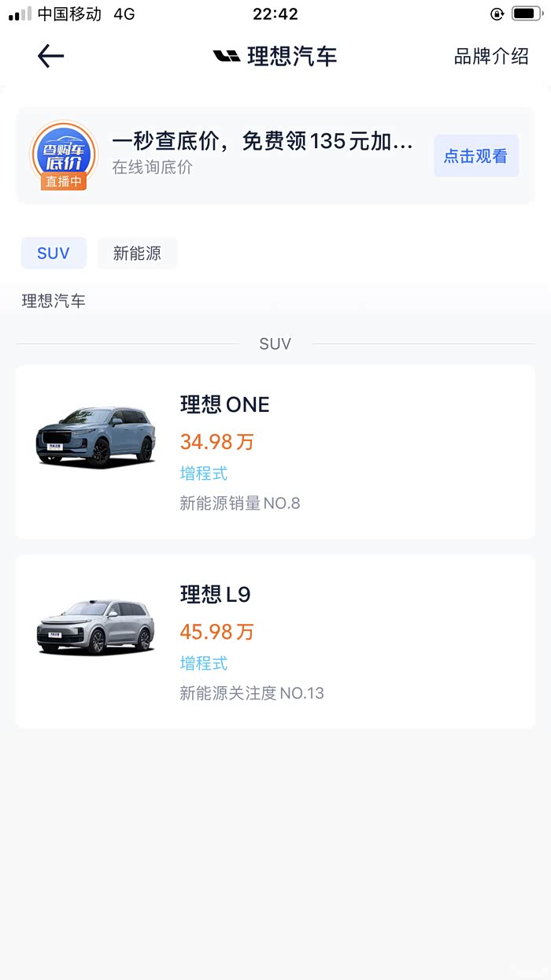
Task: Switch to the 新能源 filter tab
Action: [137, 253]
